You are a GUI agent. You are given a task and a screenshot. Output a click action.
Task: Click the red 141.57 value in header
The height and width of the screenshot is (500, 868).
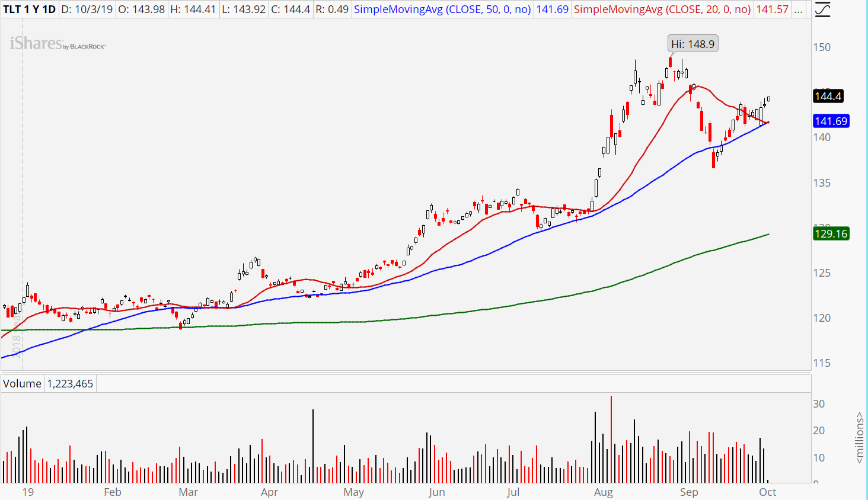(772, 9)
